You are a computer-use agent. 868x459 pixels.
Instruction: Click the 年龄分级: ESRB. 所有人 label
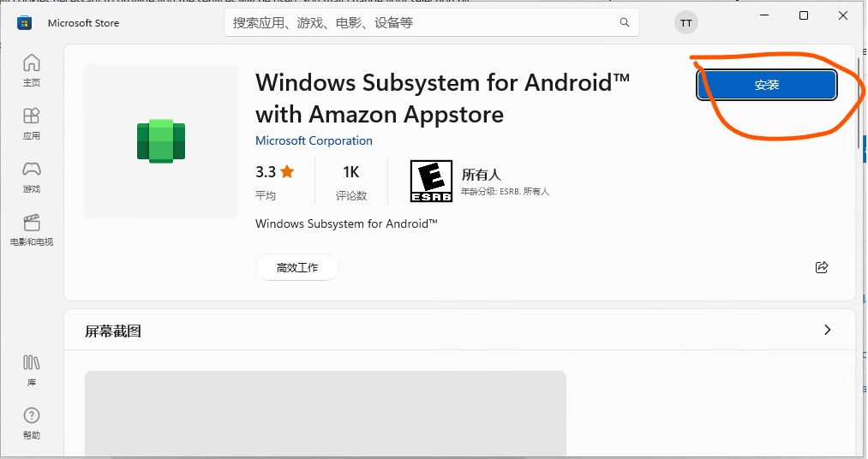[x=505, y=191]
